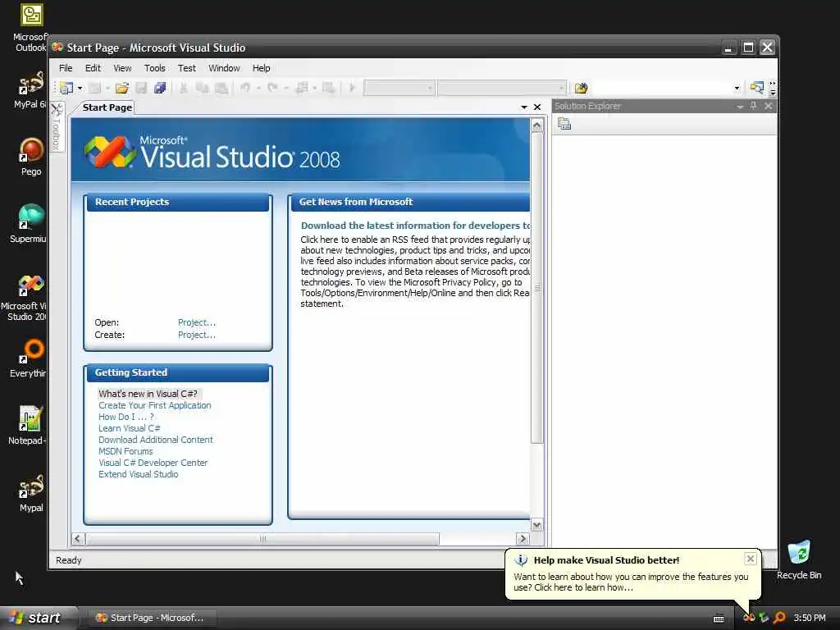840x630 pixels.
Task: Click horizontal scroll right arrow
Action: point(523,538)
